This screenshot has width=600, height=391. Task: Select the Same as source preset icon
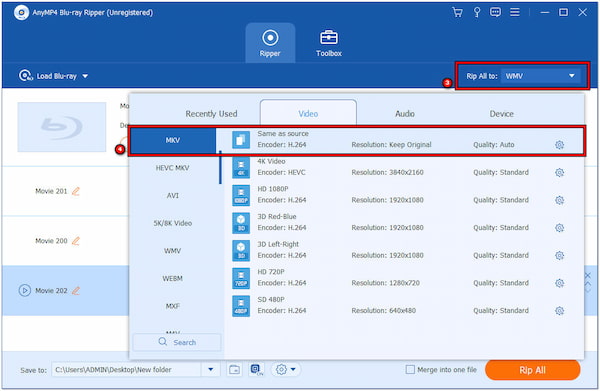(x=241, y=139)
